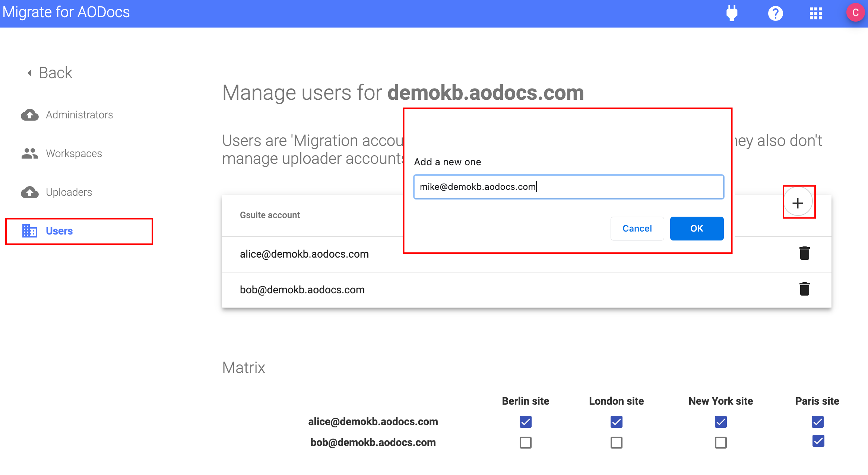Check New York site for bob
Viewport: 868px width, 475px height.
coord(720,443)
